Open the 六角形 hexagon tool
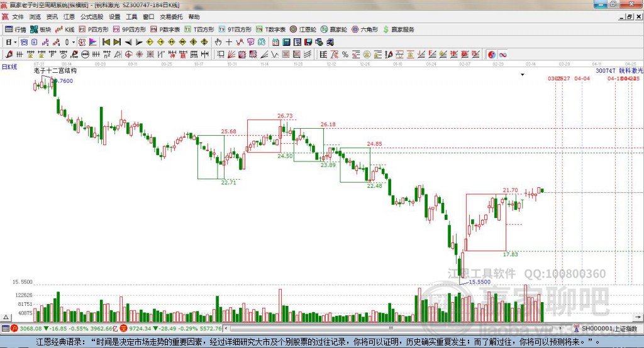The width and height of the screenshot is (644, 348). 365,30
